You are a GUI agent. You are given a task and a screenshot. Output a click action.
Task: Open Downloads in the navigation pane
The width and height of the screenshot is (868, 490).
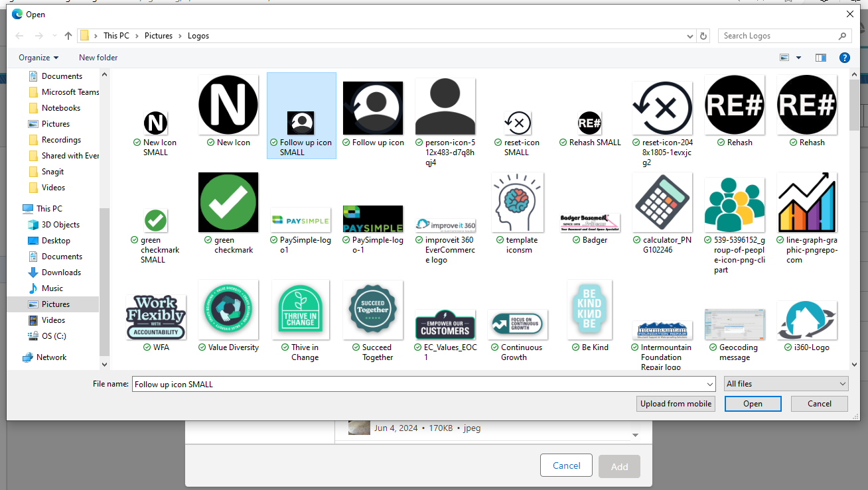[x=55, y=273]
